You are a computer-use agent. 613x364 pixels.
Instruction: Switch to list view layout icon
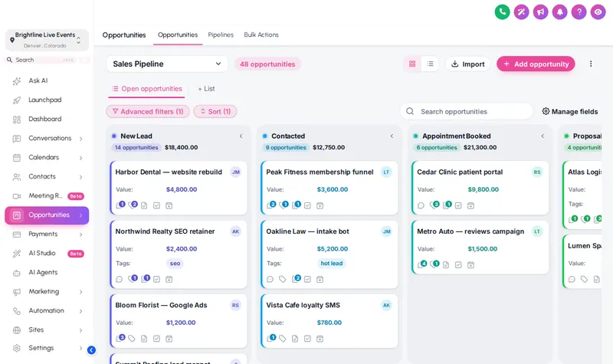[430, 64]
